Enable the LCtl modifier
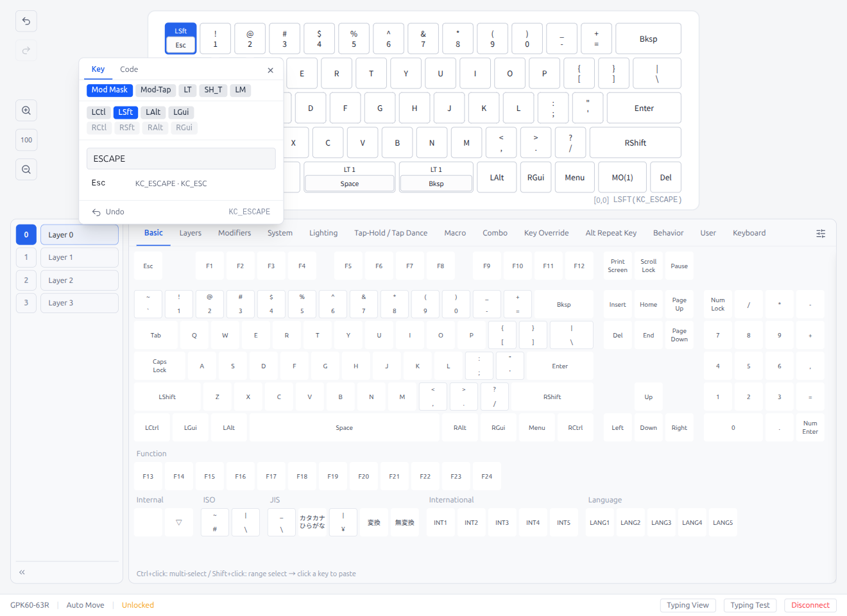 pyautogui.click(x=99, y=112)
